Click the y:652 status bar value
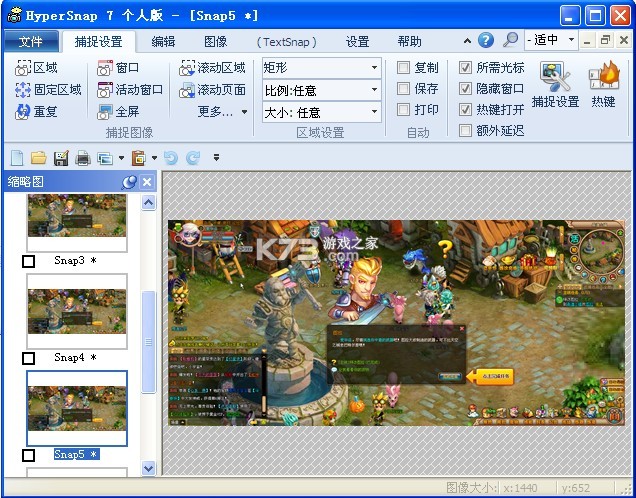This screenshot has width=636, height=498. tap(576, 487)
